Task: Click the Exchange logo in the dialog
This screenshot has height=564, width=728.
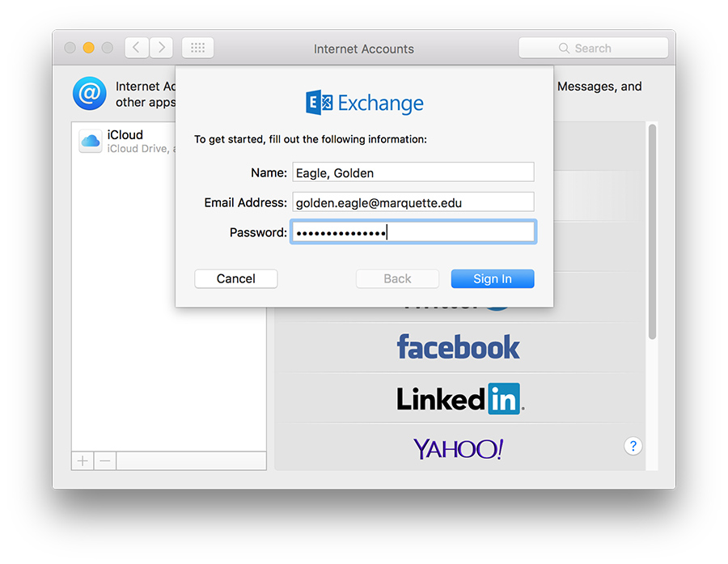Action: (365, 103)
